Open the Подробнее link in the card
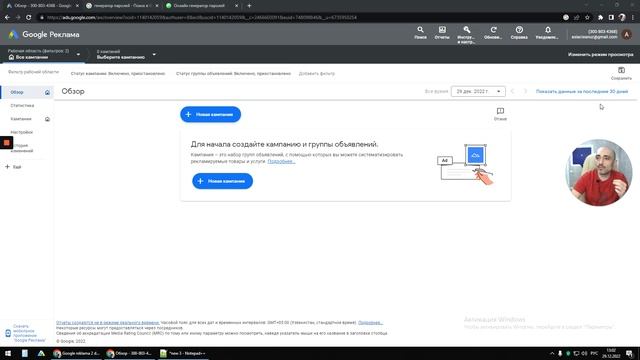Screen dimensions: 640x360 point(281,162)
